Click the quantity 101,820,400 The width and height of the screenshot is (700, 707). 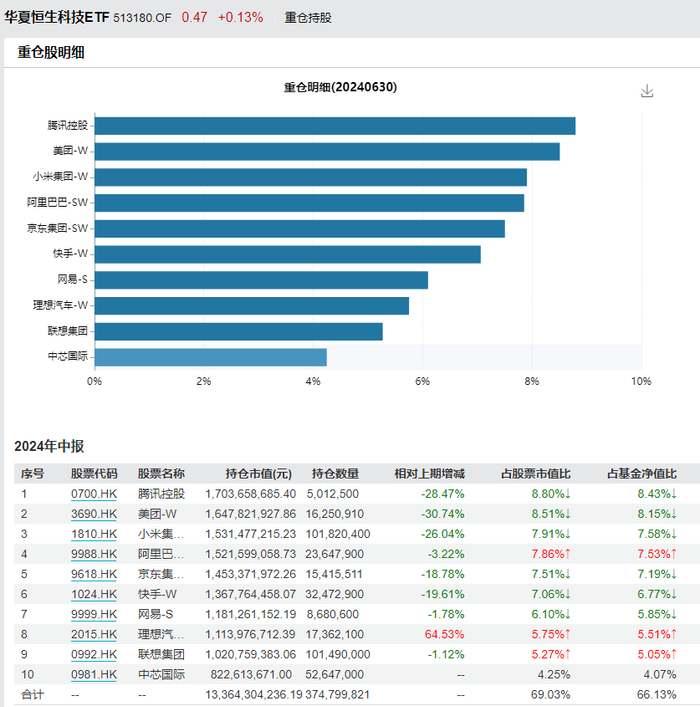338,534
